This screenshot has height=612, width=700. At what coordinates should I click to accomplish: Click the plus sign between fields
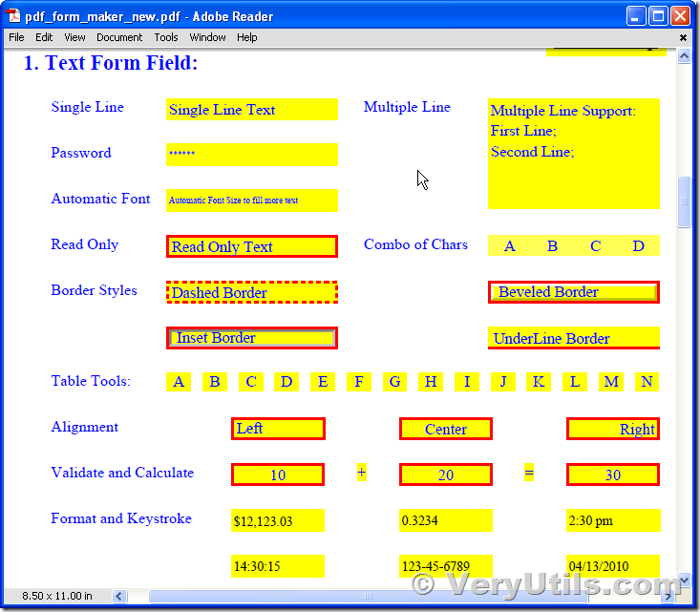362,473
